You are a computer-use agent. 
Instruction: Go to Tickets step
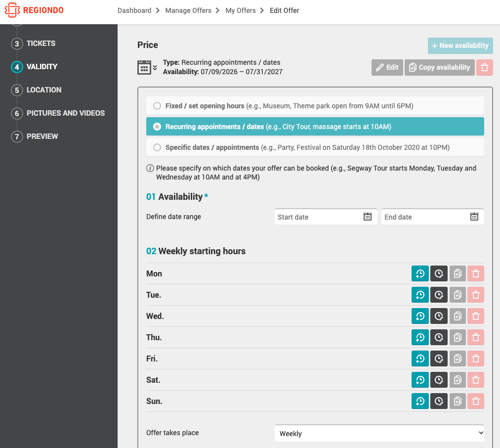33,44
